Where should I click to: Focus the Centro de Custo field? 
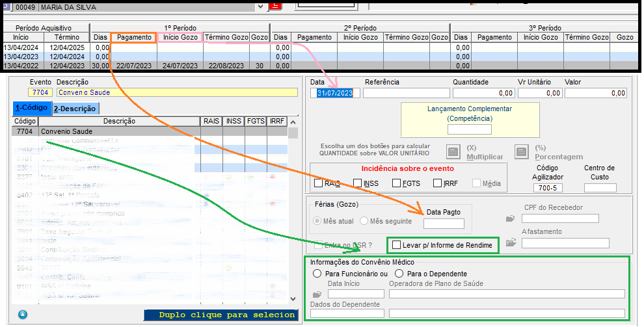tap(600, 188)
